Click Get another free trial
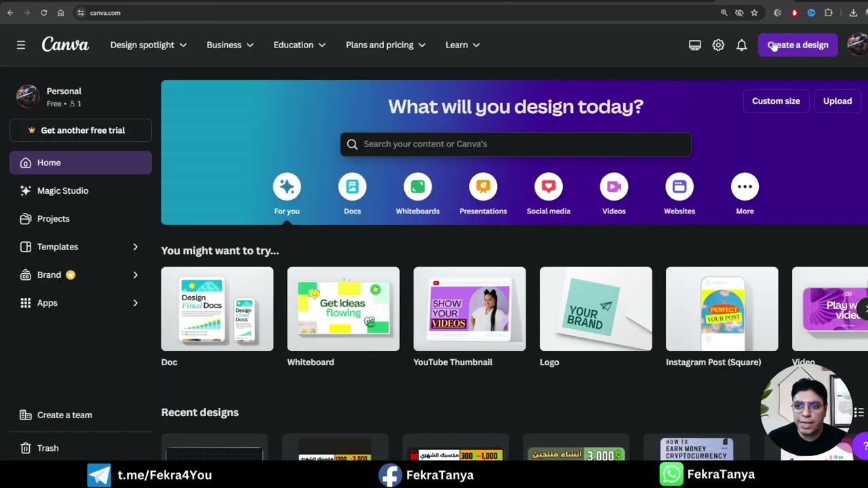Viewport: 868px width, 488px height. [81, 130]
